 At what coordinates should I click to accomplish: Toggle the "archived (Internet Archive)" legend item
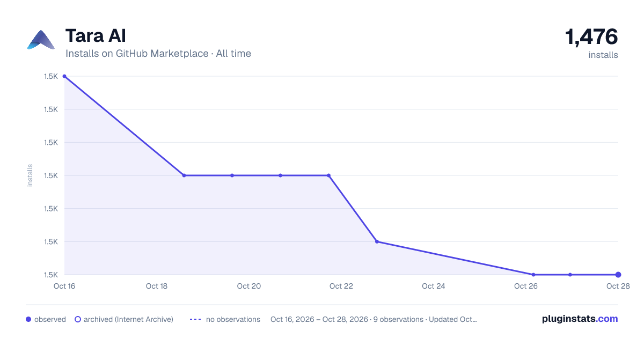coord(124,319)
